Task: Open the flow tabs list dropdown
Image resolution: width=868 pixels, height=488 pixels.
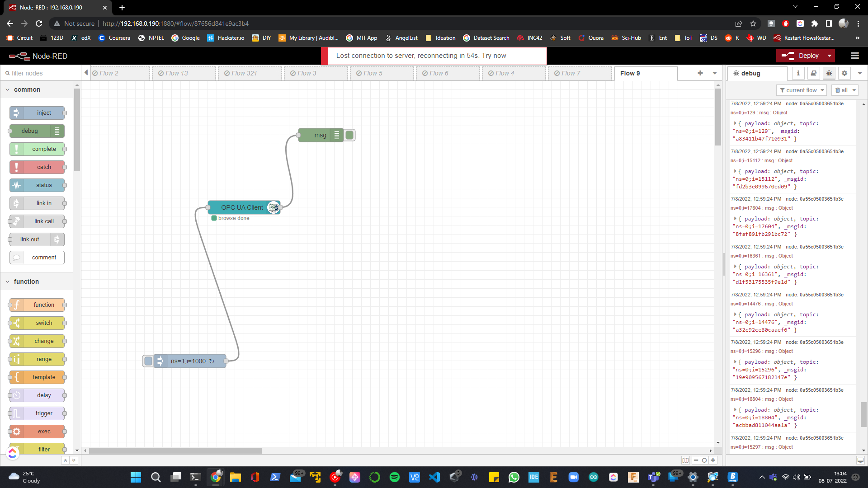Action: pyautogui.click(x=715, y=73)
